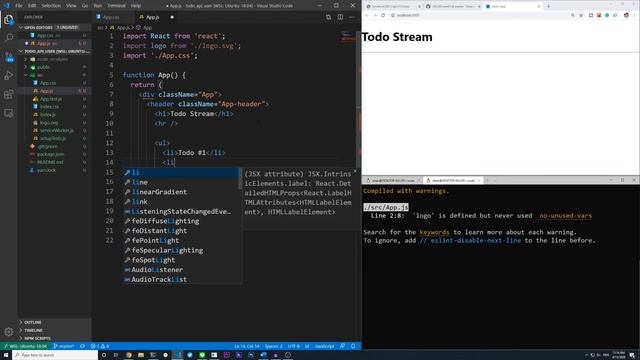Image resolution: width=640 pixels, height=360 pixels.
Task: Open the File menu
Action: 19,6
